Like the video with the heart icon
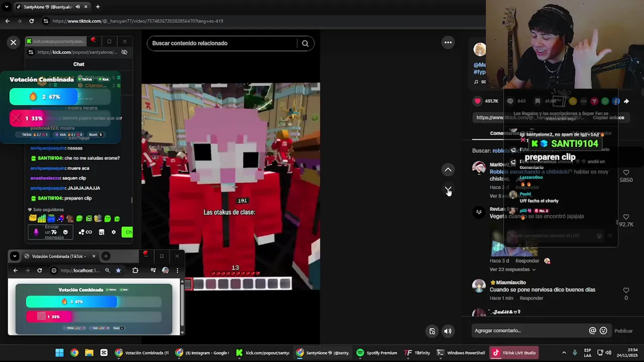The image size is (644, 362). click(x=477, y=101)
